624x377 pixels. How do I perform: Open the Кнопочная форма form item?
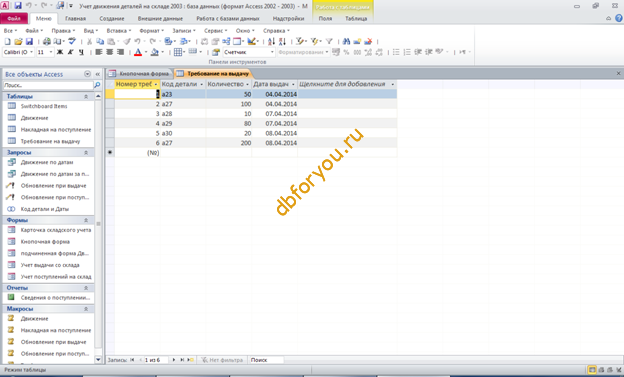point(45,242)
